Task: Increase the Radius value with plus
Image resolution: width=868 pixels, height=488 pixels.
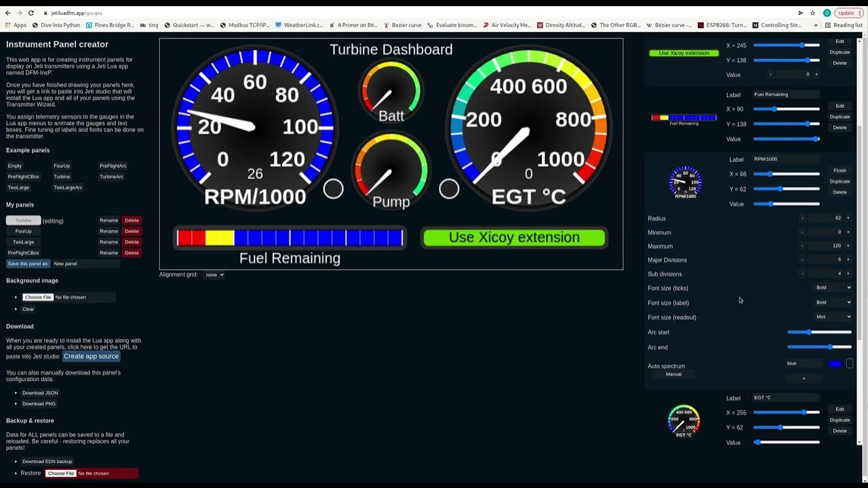Action: tap(848, 218)
